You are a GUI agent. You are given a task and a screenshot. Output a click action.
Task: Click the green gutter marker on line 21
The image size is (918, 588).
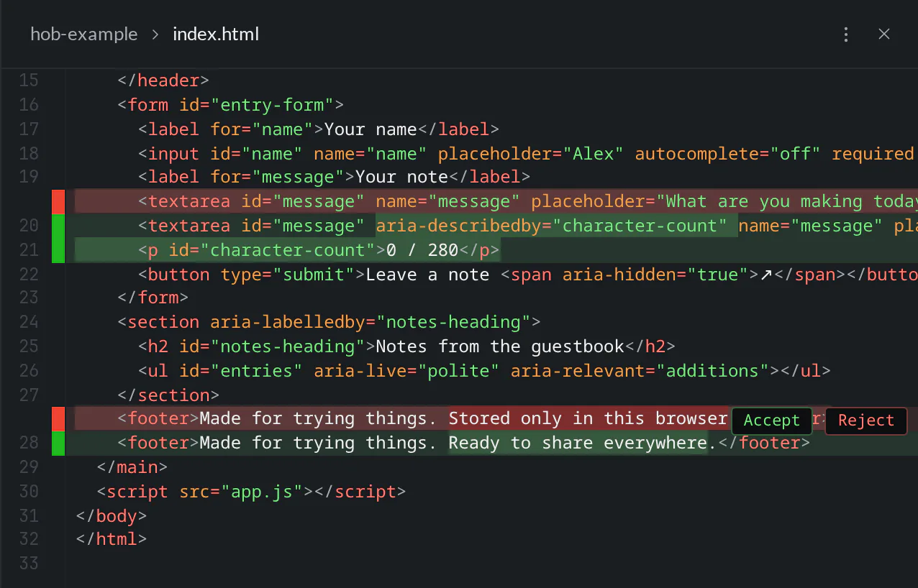[58, 251]
